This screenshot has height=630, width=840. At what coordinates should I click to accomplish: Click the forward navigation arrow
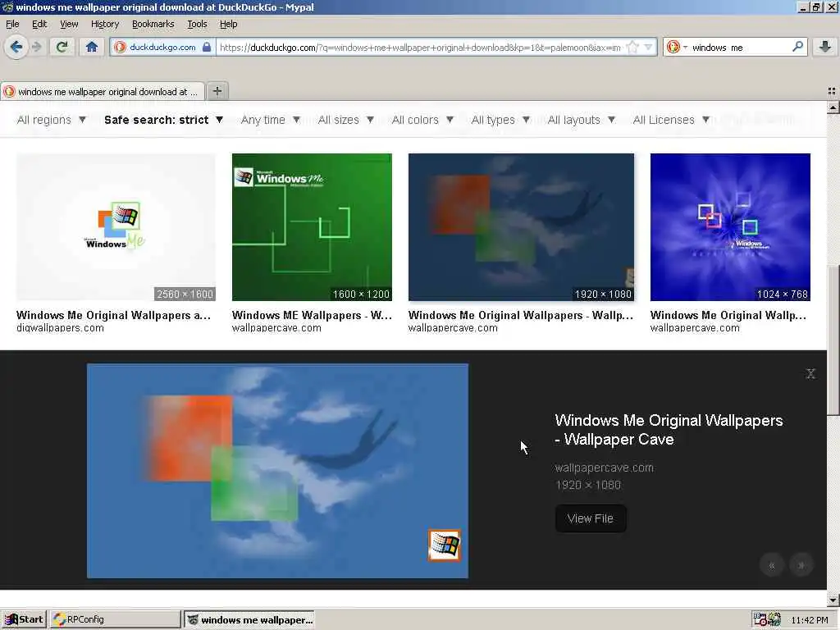[x=36, y=47]
